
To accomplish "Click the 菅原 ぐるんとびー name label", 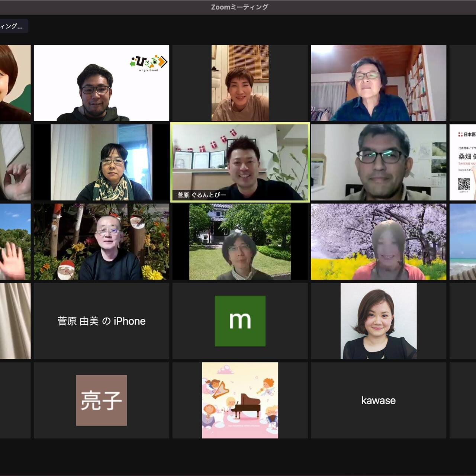I will (x=202, y=195).
